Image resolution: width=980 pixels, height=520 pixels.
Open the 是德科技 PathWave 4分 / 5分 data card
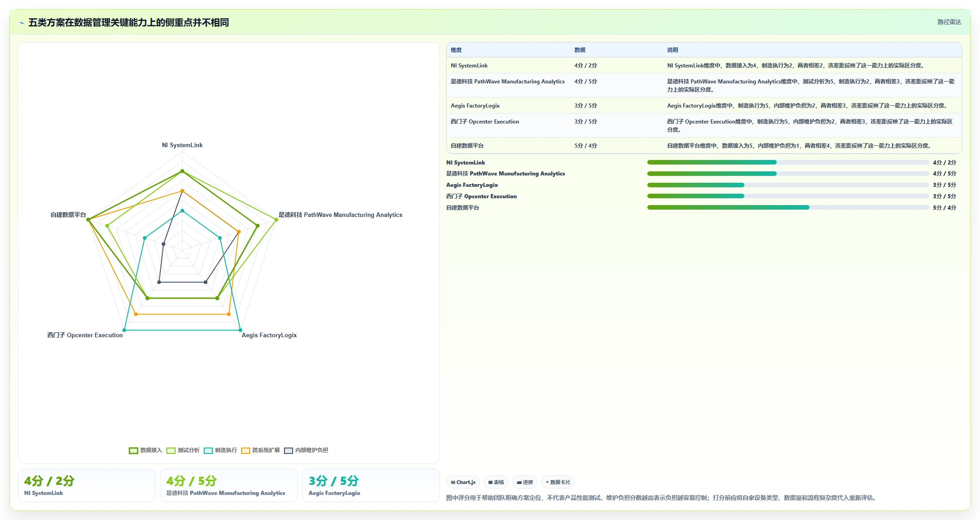[229, 485]
